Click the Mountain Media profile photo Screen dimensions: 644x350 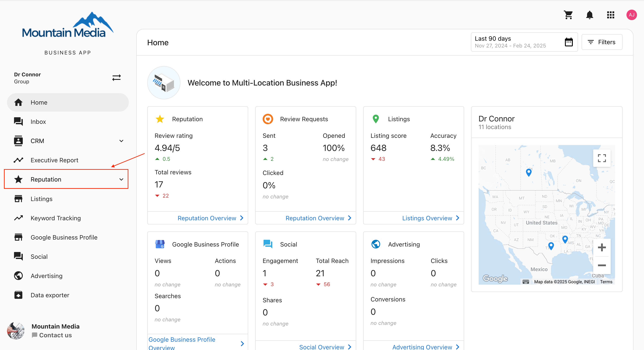pos(16,331)
